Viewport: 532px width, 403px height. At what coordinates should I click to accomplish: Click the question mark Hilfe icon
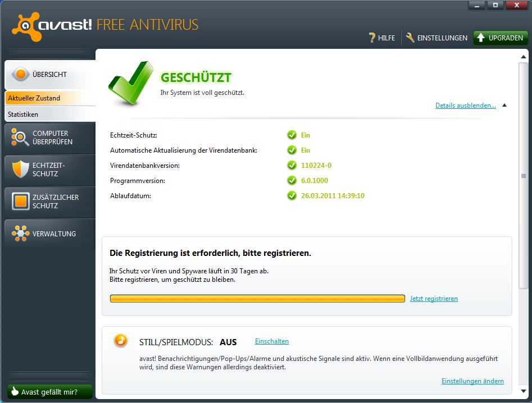[372, 38]
